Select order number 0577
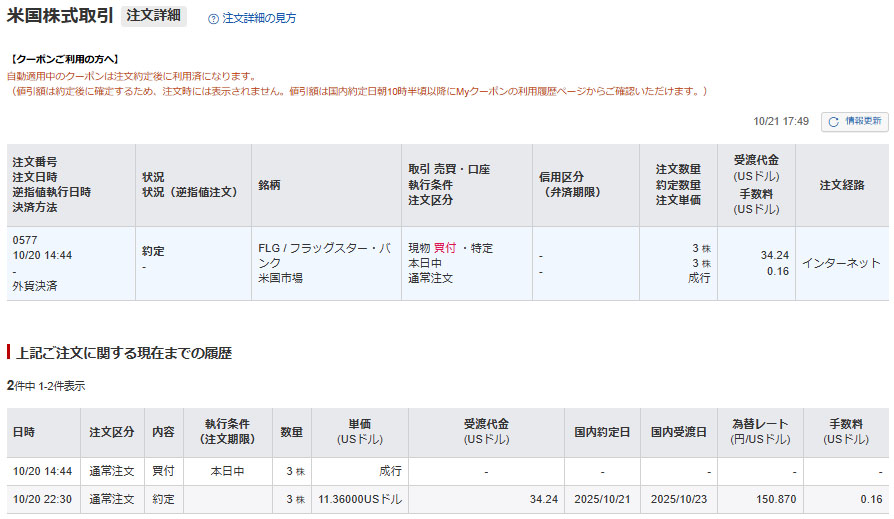Viewport: 894px width, 519px height. click(x=24, y=240)
